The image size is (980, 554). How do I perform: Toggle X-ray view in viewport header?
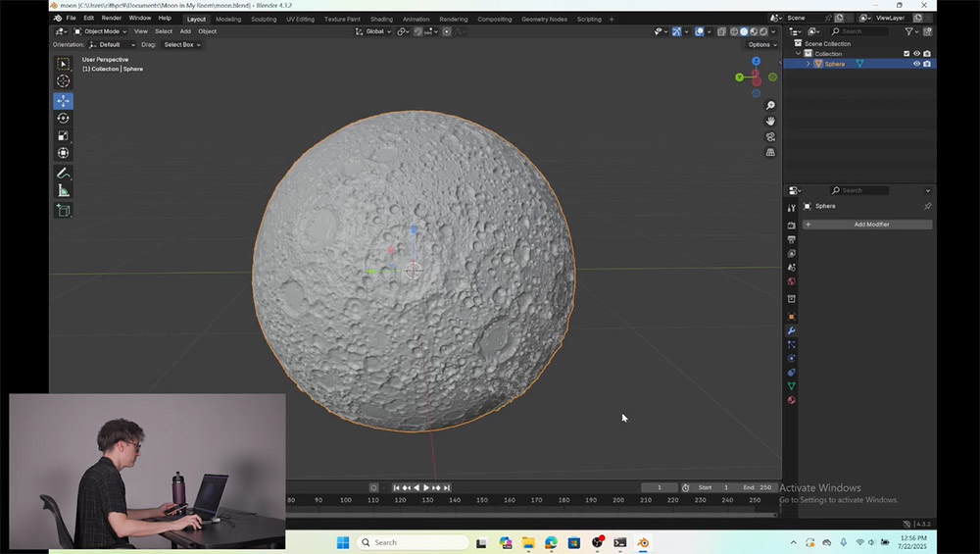(x=721, y=31)
